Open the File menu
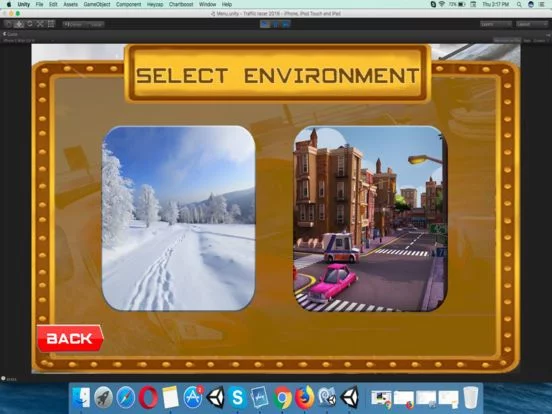 pos(39,4)
